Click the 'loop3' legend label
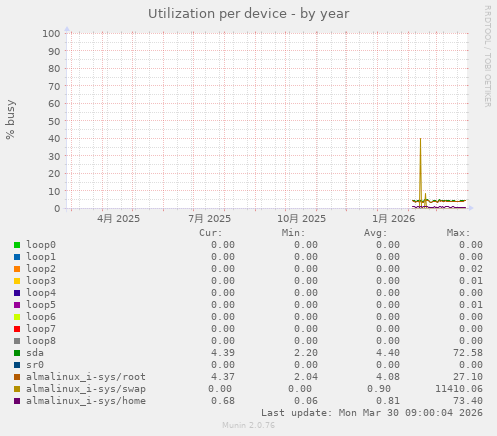Viewport: 497px width, 436px height. pos(41,281)
